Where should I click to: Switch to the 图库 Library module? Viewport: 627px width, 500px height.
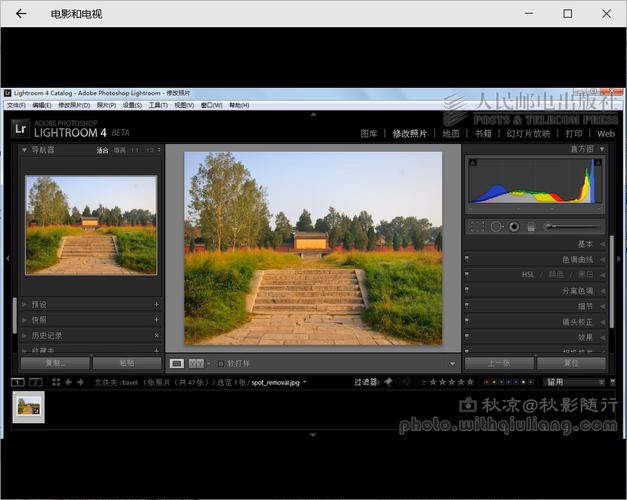coord(369,133)
